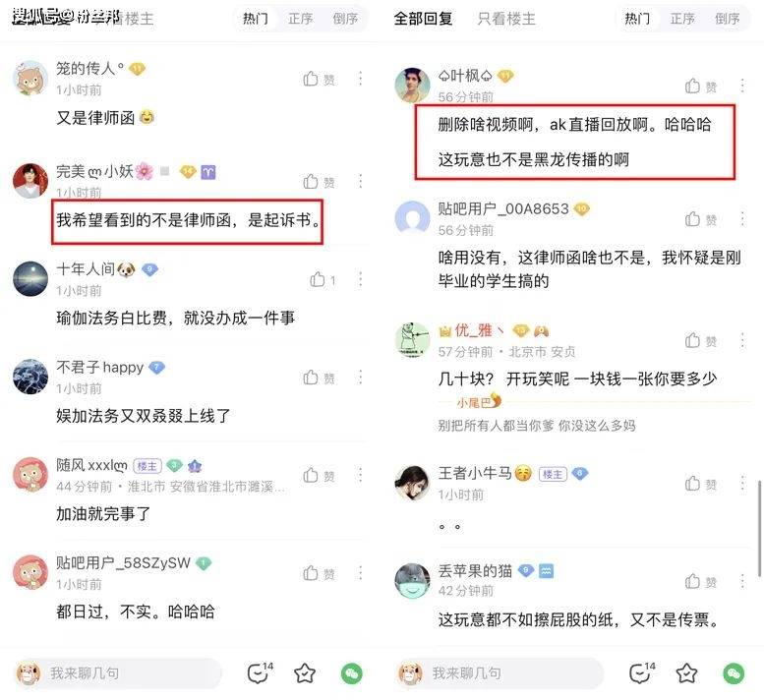Like 十年人间's comment with 1 like
The image size is (764, 700).
coord(323,279)
